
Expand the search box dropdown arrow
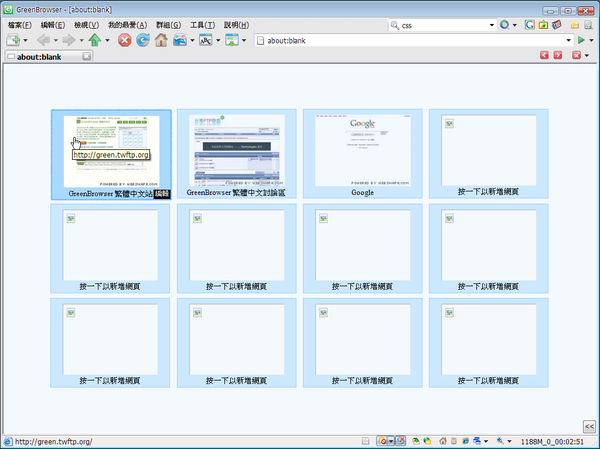pyautogui.click(x=492, y=25)
